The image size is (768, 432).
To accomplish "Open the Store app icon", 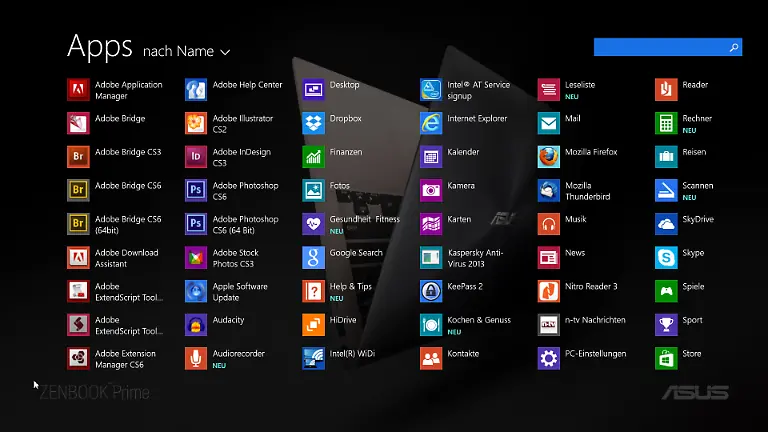I will 667,358.
